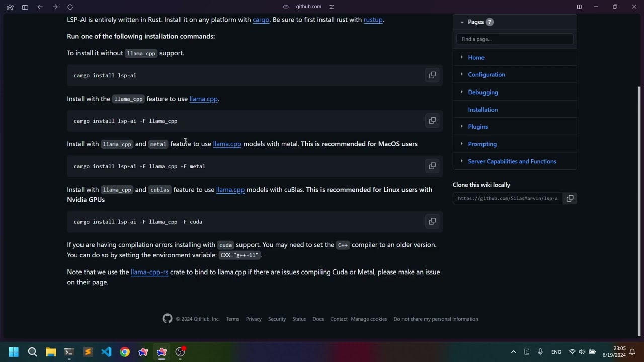
Task: Expand the Plugins page entry
Action: (461, 127)
